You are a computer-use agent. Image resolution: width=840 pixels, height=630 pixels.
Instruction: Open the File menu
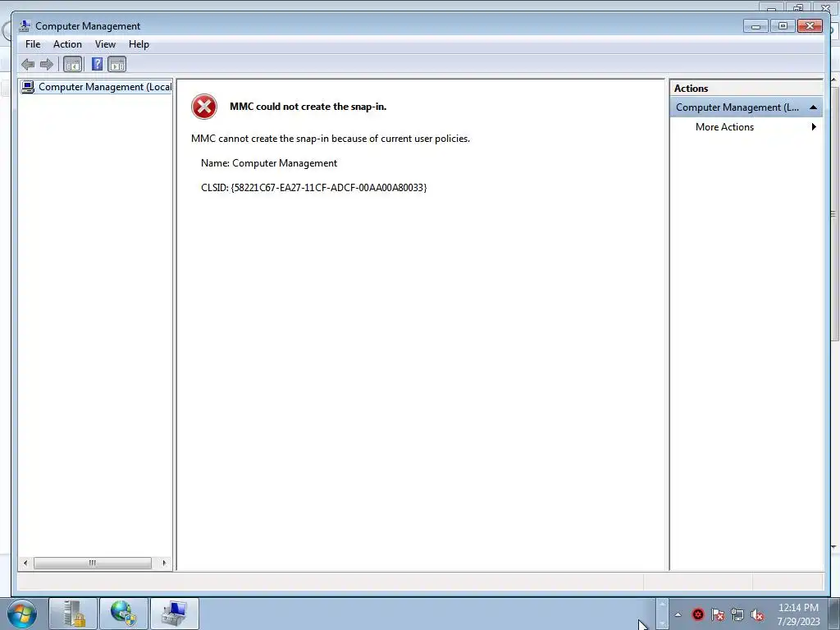[x=33, y=44]
